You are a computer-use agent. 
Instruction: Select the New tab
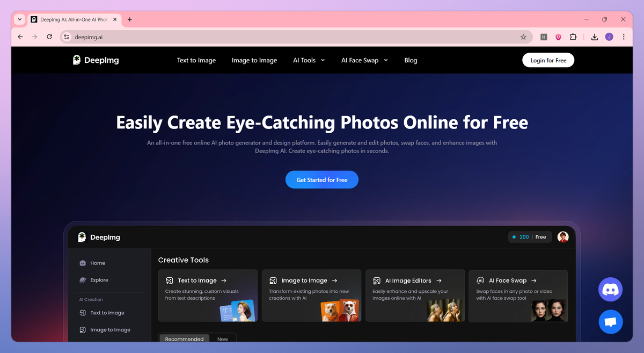coord(222,339)
